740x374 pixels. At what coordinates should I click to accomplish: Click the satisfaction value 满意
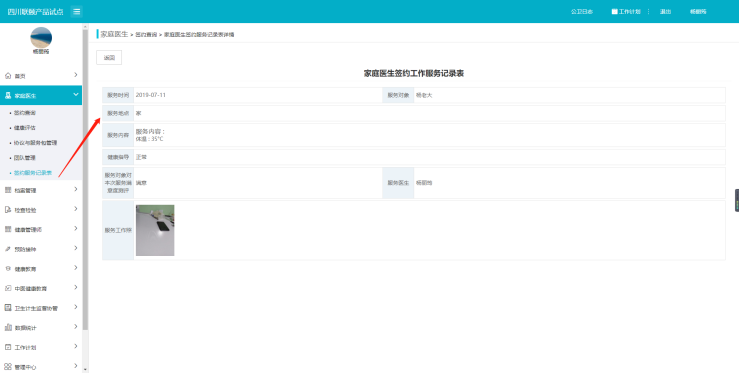(141, 182)
